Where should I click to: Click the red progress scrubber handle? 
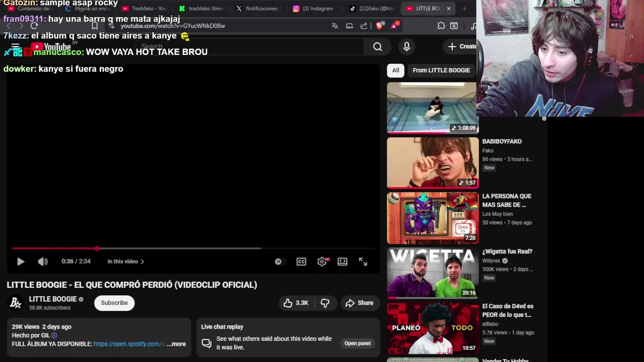(x=97, y=248)
